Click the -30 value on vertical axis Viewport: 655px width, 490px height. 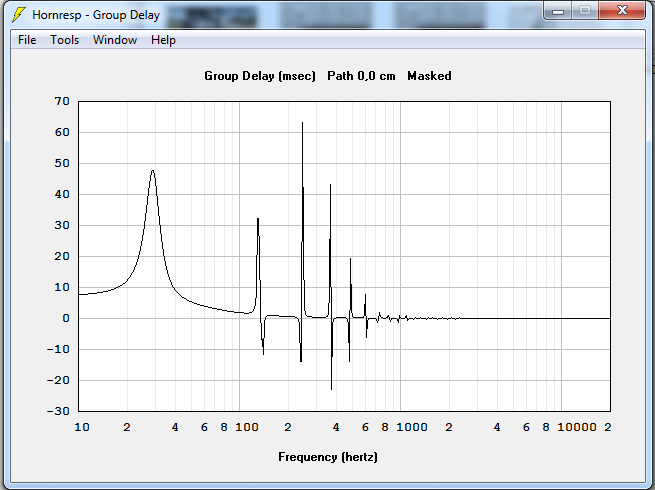pos(58,411)
